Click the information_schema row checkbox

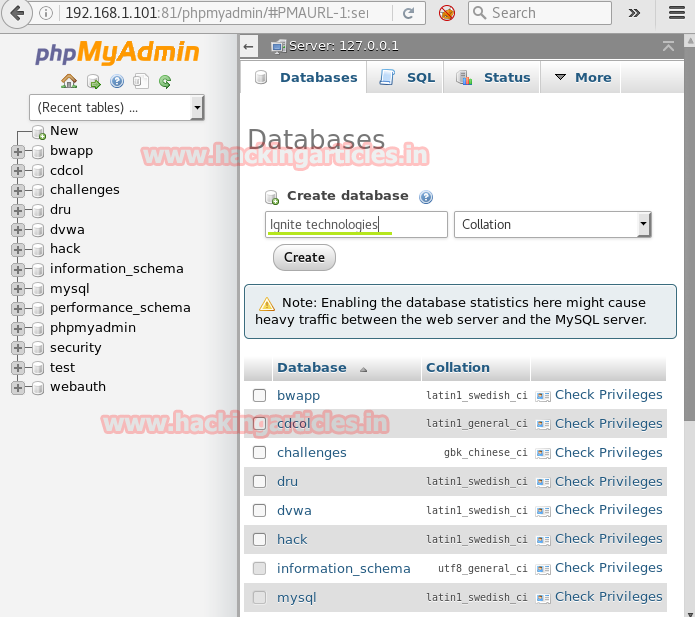coord(259,568)
